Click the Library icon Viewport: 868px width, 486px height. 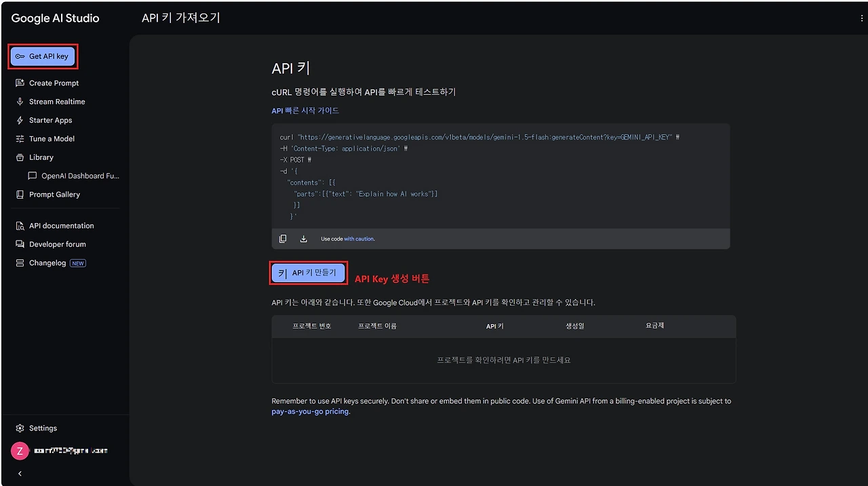[20, 157]
